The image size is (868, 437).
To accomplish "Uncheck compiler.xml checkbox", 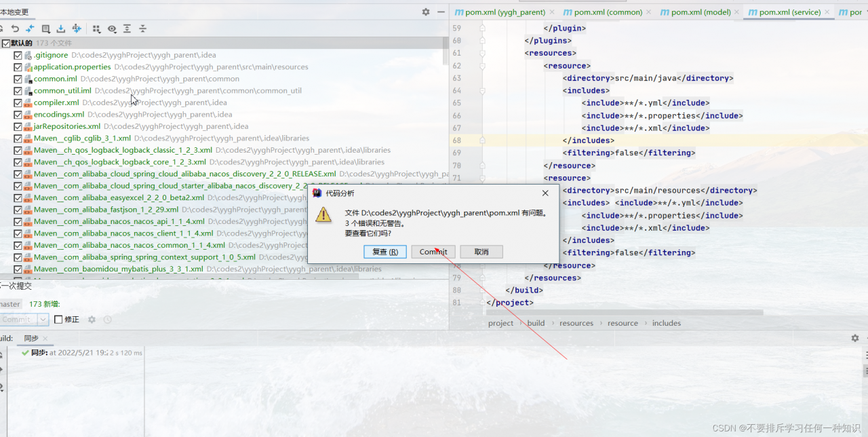I will pyautogui.click(x=18, y=102).
